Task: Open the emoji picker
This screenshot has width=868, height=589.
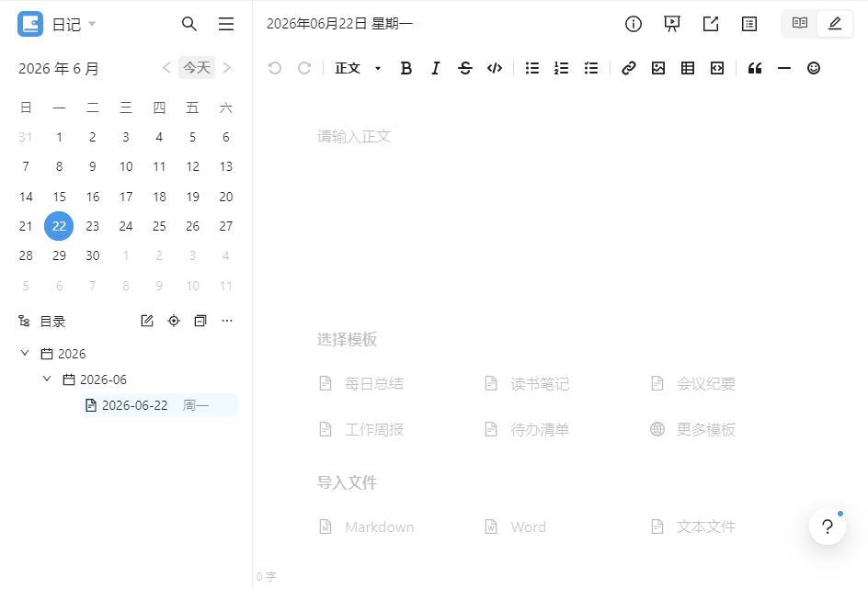Action: point(814,68)
